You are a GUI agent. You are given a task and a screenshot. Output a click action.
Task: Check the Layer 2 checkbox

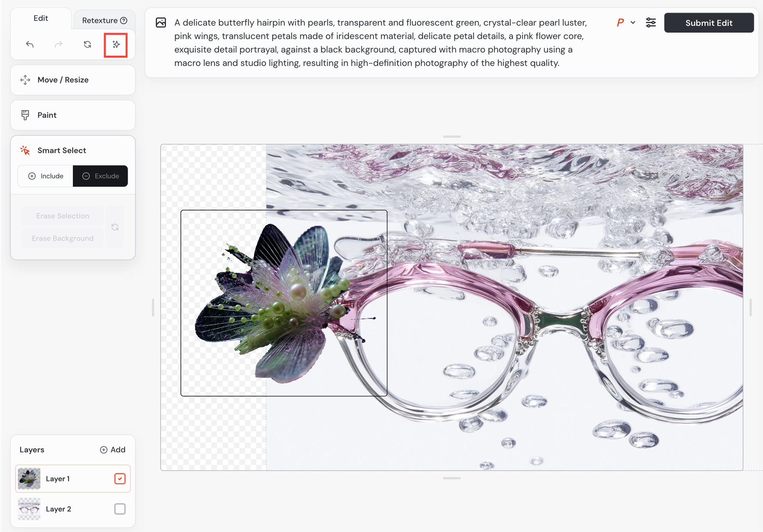tap(120, 509)
